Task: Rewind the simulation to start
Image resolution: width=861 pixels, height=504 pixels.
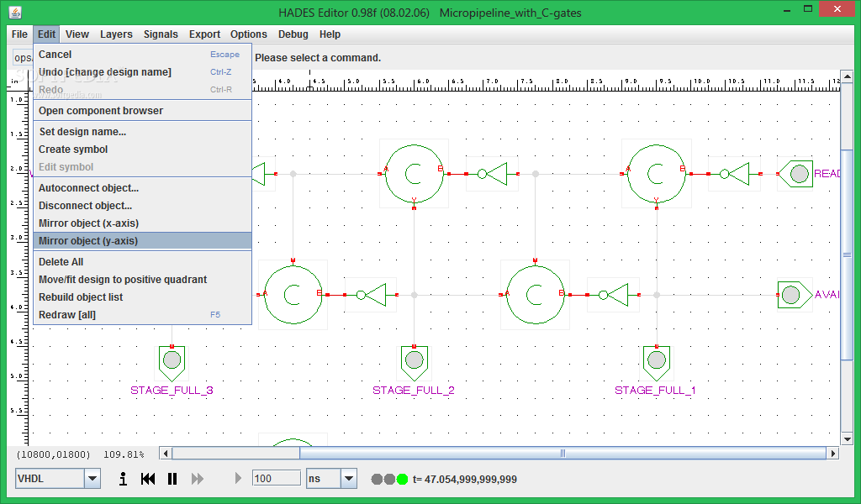Action: [148, 479]
